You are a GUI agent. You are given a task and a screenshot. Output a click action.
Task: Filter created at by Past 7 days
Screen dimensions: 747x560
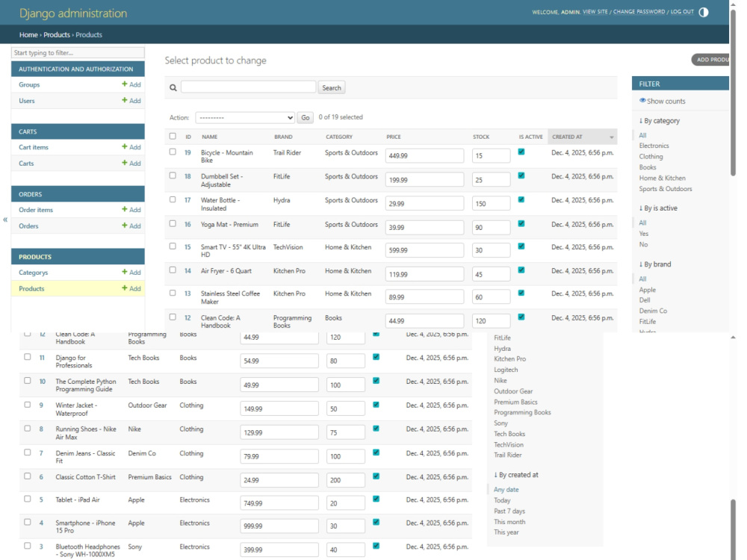coord(509,511)
